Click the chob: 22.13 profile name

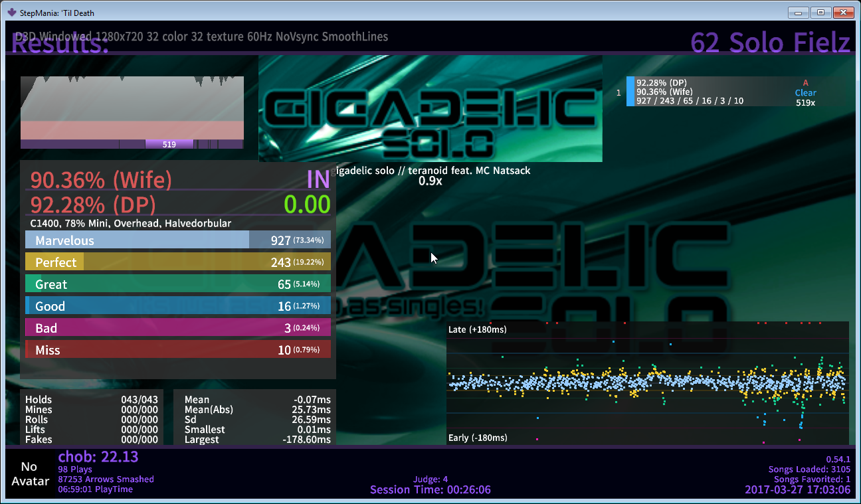pyautogui.click(x=98, y=457)
